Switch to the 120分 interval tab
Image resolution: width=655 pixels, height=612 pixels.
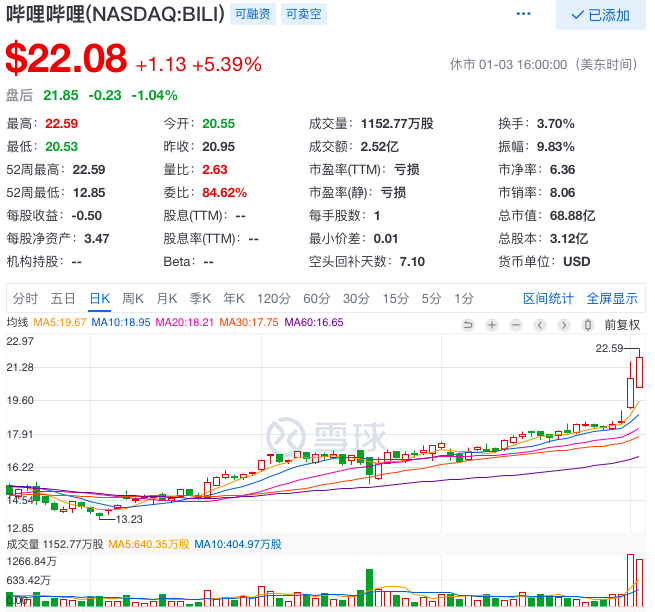(274, 299)
